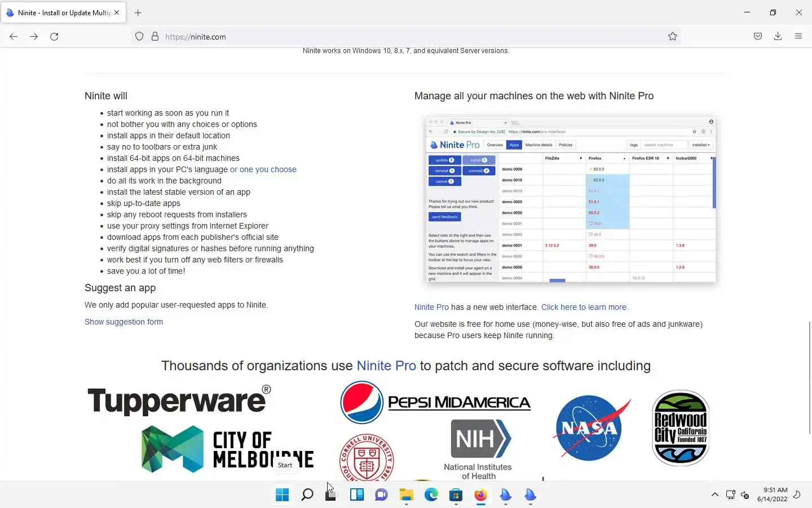Open Task View on the taskbar
Image resolution: width=812 pixels, height=508 pixels.
(x=332, y=495)
